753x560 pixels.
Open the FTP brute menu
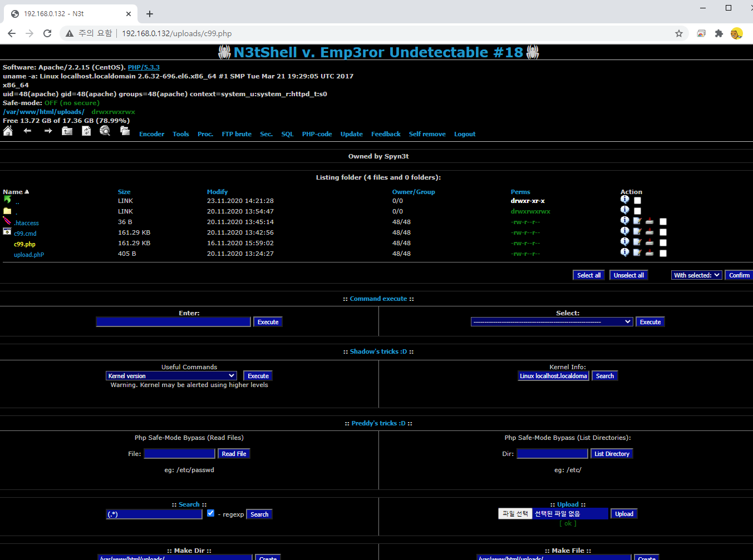pyautogui.click(x=237, y=134)
